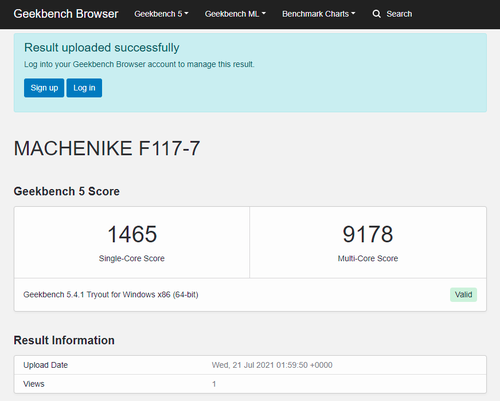The width and height of the screenshot is (500, 401).
Task: Click the Multi-Core Score label
Action: pos(368,258)
